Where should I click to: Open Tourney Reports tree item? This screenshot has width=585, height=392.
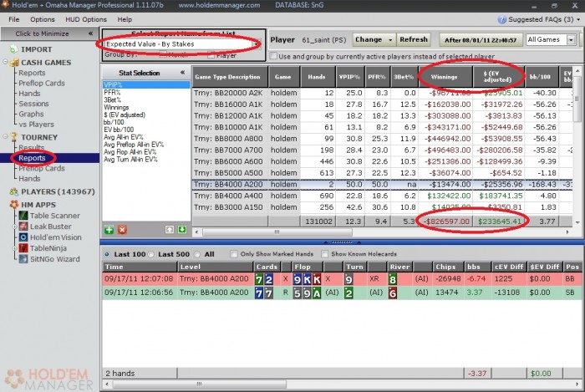(32, 158)
